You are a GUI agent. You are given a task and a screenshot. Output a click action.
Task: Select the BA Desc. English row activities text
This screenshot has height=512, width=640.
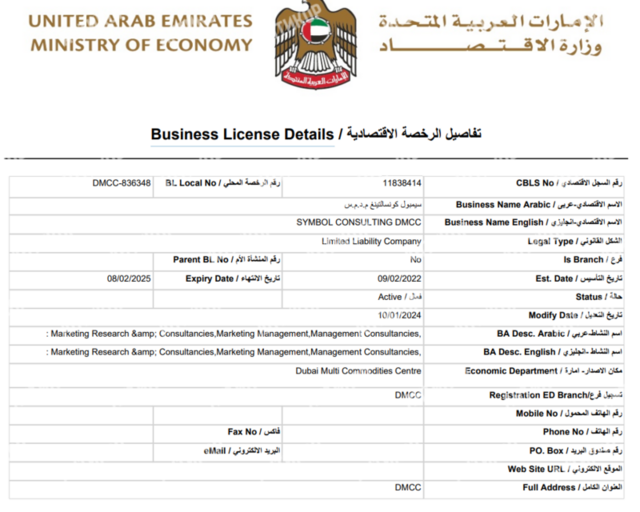(233, 352)
